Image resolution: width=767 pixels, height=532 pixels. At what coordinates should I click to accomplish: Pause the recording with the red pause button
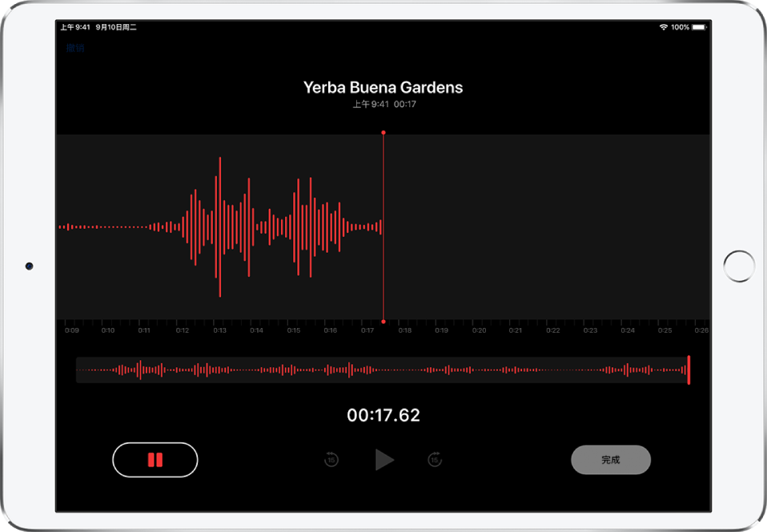click(x=155, y=460)
